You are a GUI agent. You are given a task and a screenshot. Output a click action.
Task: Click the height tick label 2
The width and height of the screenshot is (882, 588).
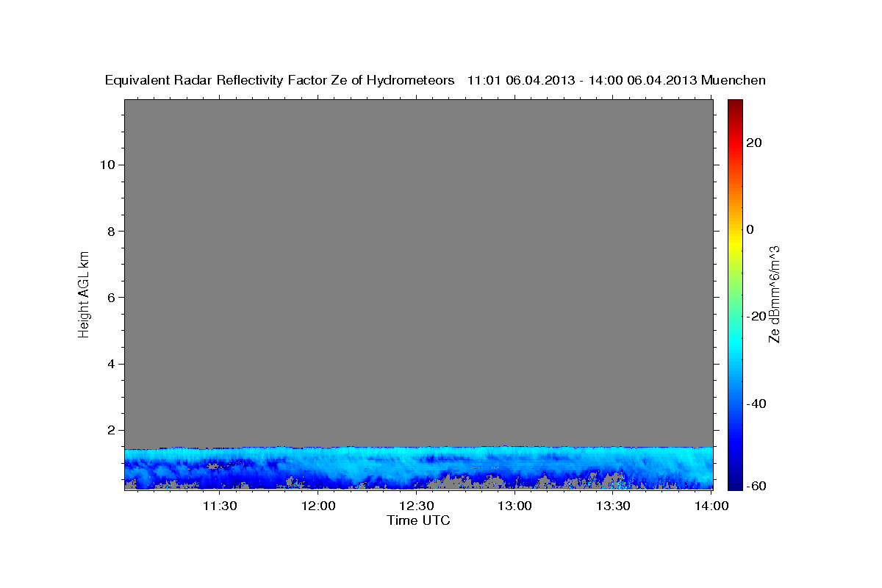[x=110, y=430]
